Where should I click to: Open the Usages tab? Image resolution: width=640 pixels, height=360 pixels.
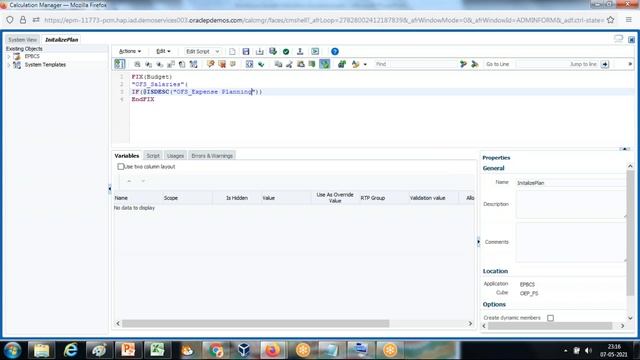tap(176, 156)
